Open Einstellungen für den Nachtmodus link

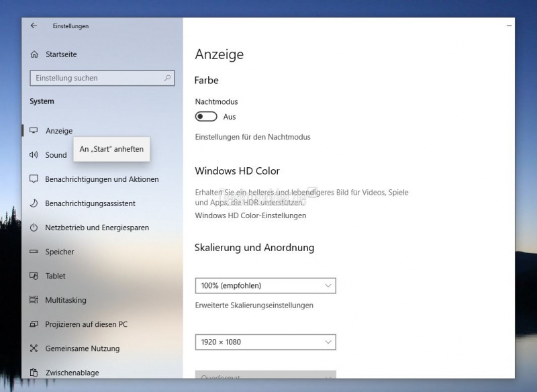252,137
